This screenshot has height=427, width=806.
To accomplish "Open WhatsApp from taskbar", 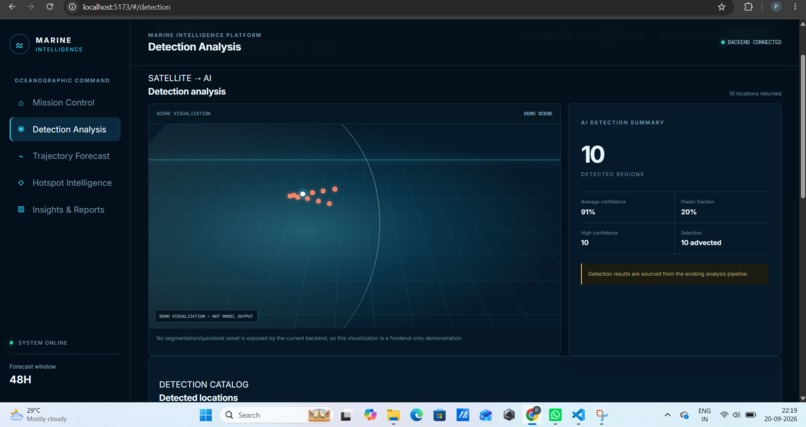I will pos(555,415).
